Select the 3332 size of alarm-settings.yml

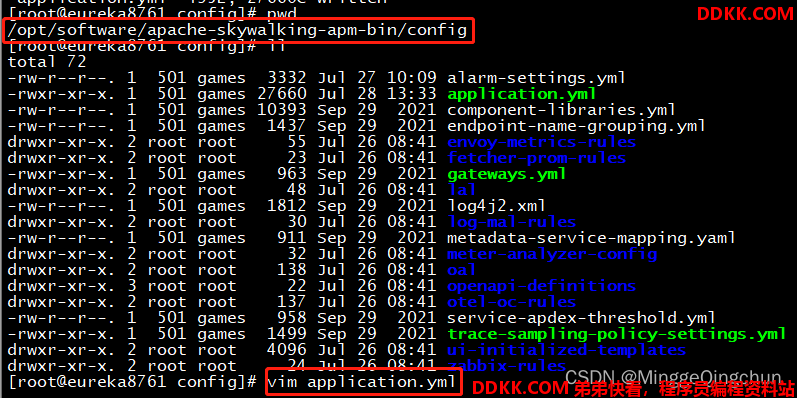pos(287,78)
